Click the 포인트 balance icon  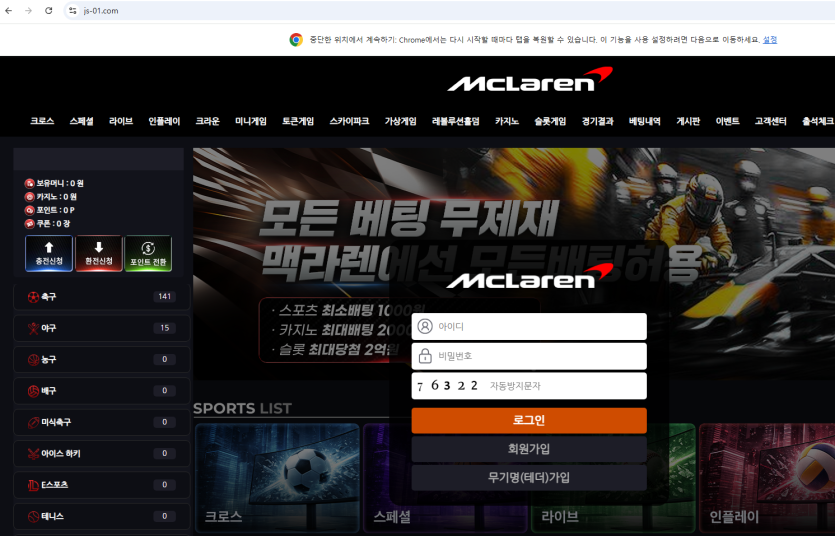click(x=30, y=210)
